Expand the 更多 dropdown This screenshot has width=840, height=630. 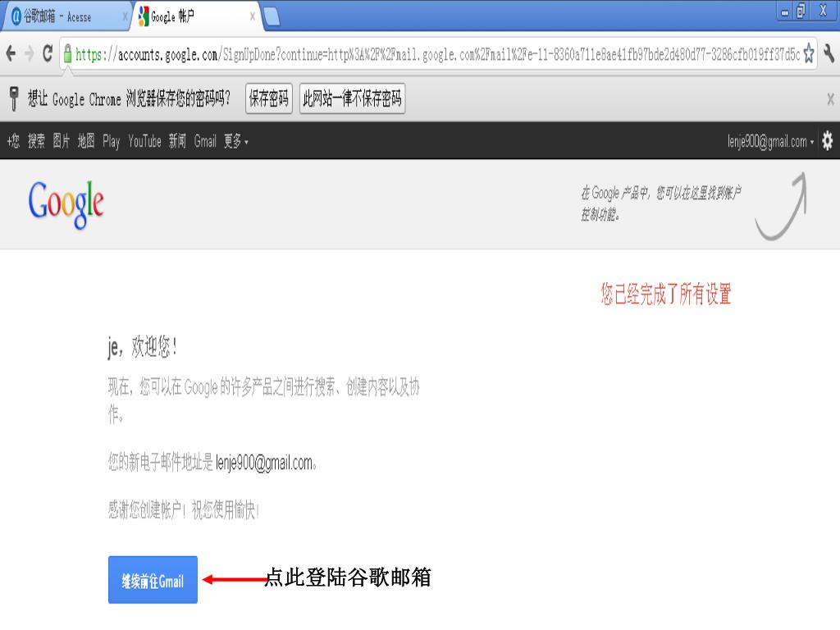point(235,141)
